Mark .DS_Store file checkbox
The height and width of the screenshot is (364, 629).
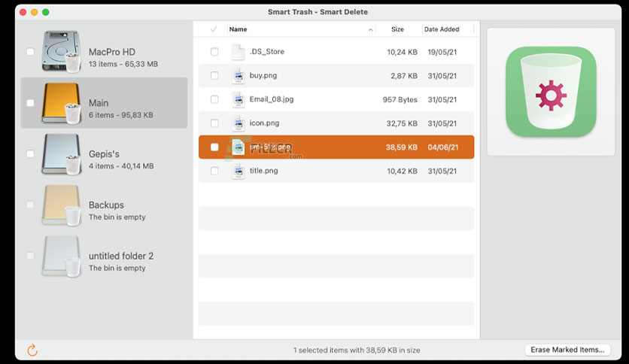click(x=214, y=52)
